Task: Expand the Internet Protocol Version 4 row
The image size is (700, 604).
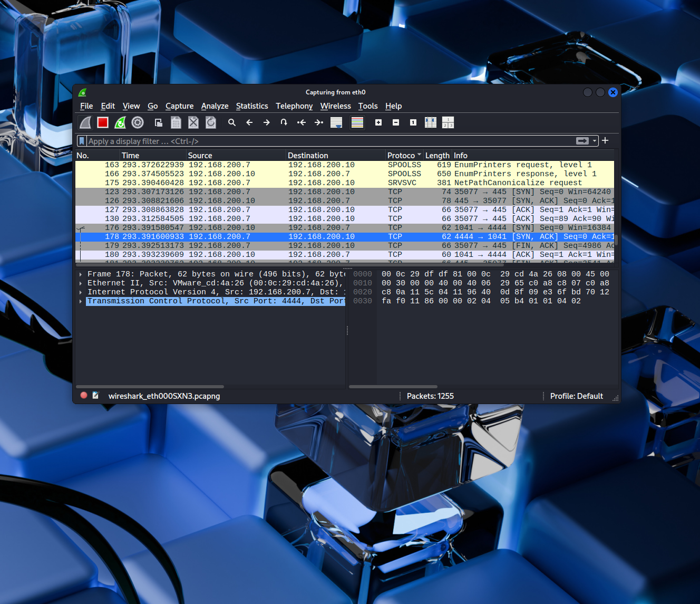Action: pyautogui.click(x=81, y=292)
